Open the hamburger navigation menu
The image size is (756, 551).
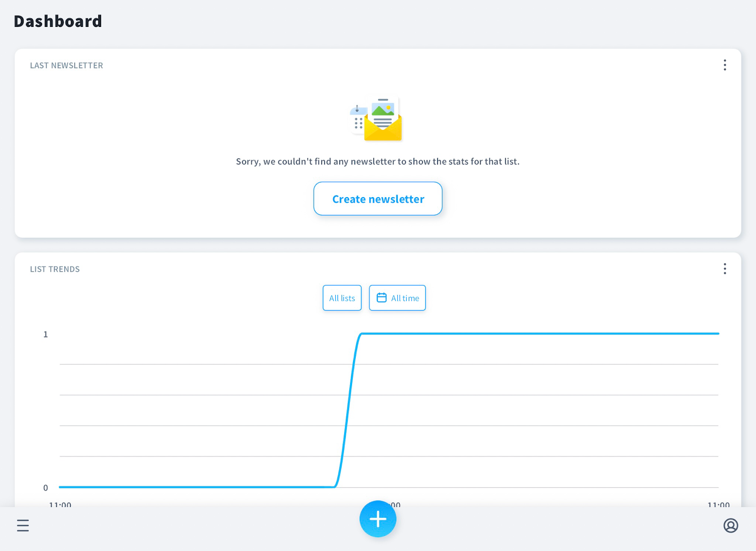click(23, 525)
